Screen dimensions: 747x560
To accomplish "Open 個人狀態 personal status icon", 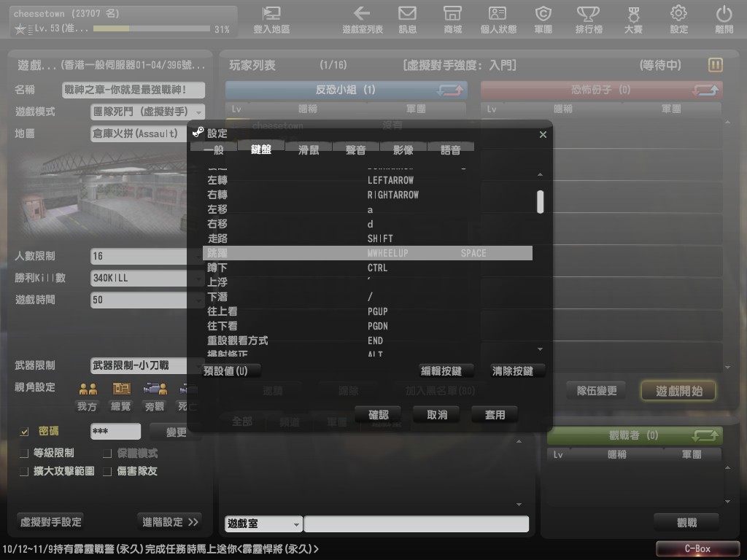I will point(498,20).
